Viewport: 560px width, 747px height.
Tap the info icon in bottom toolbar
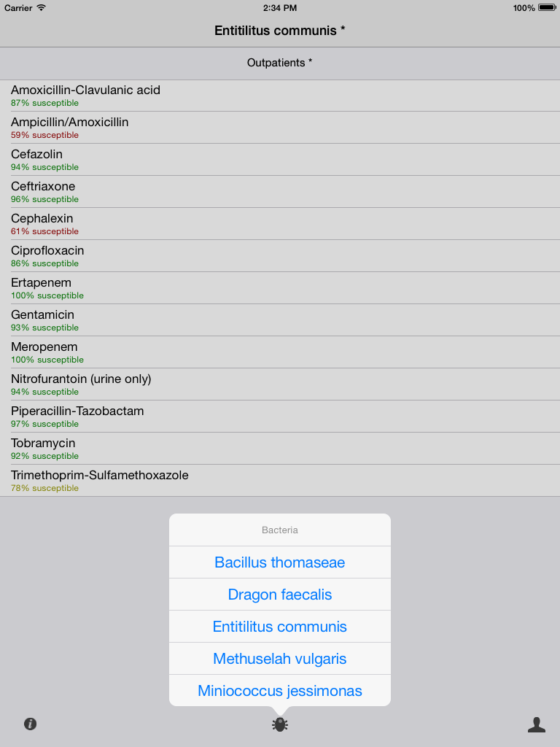[30, 724]
